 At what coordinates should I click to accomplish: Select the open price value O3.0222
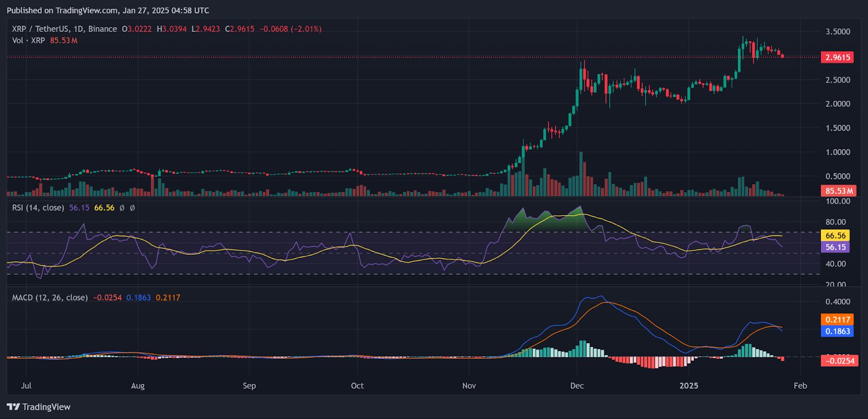[x=137, y=29]
